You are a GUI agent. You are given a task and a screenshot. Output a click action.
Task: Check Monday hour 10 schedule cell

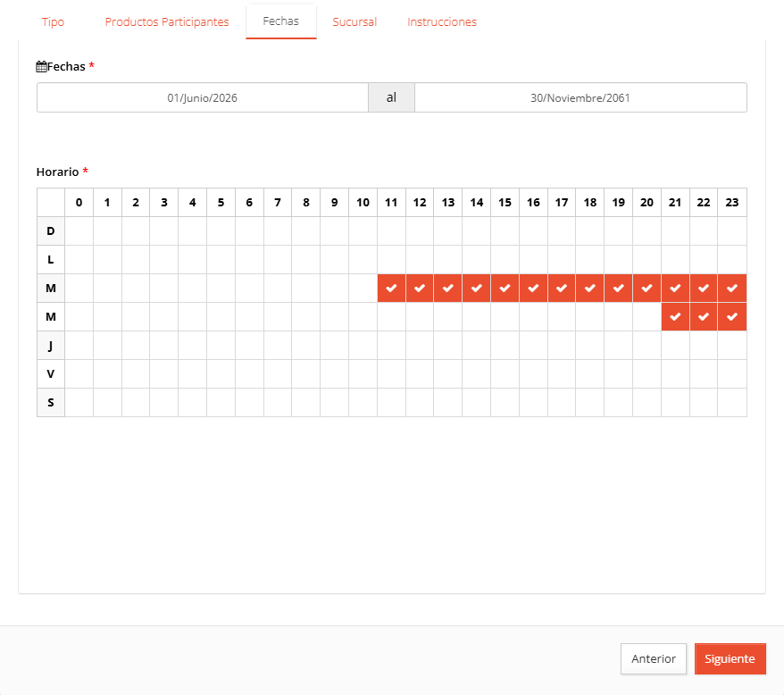pyautogui.click(x=363, y=260)
